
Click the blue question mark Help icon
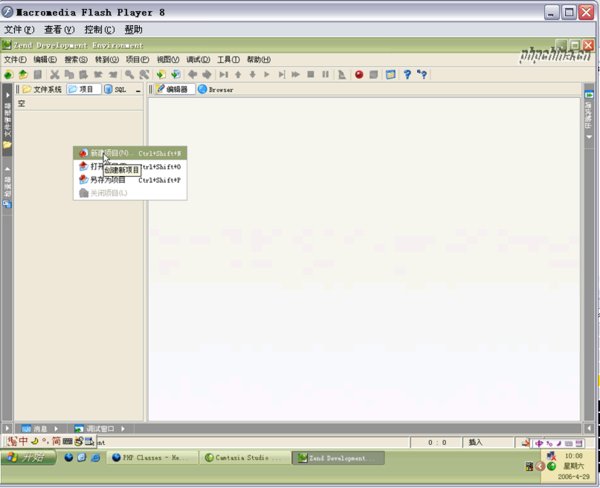[407, 75]
